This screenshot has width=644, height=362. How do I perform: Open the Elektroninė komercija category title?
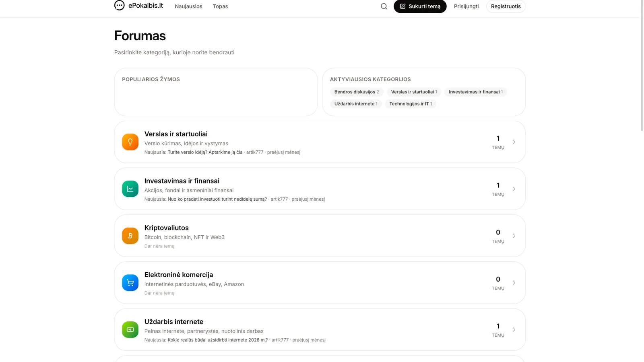click(179, 275)
